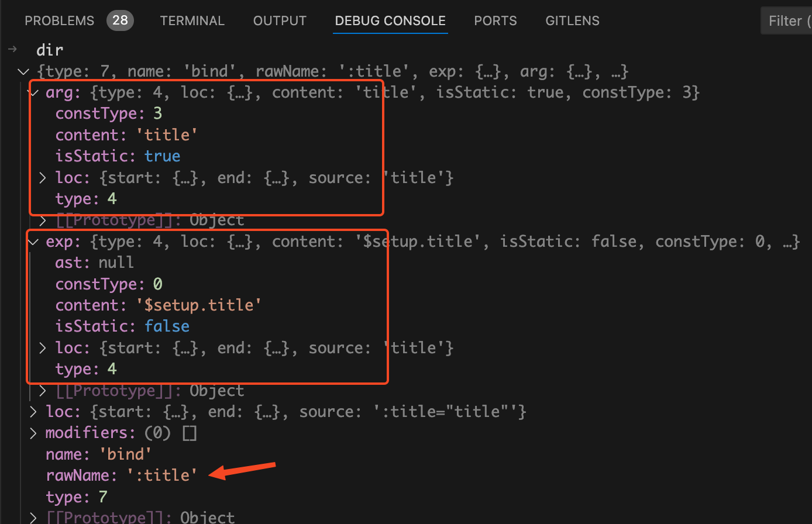Switch to the PROBLEMS tab
Image resolution: width=812 pixels, height=524 pixels.
click(59, 21)
